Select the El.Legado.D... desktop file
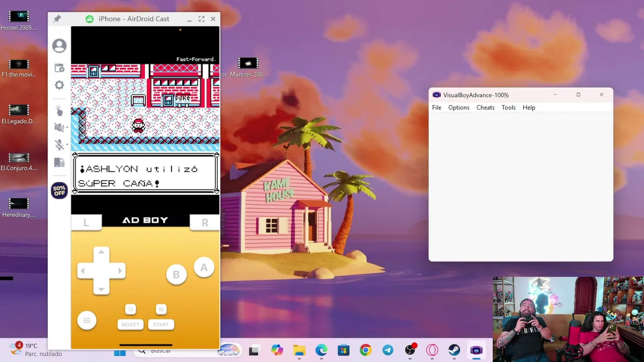 pos(19,115)
